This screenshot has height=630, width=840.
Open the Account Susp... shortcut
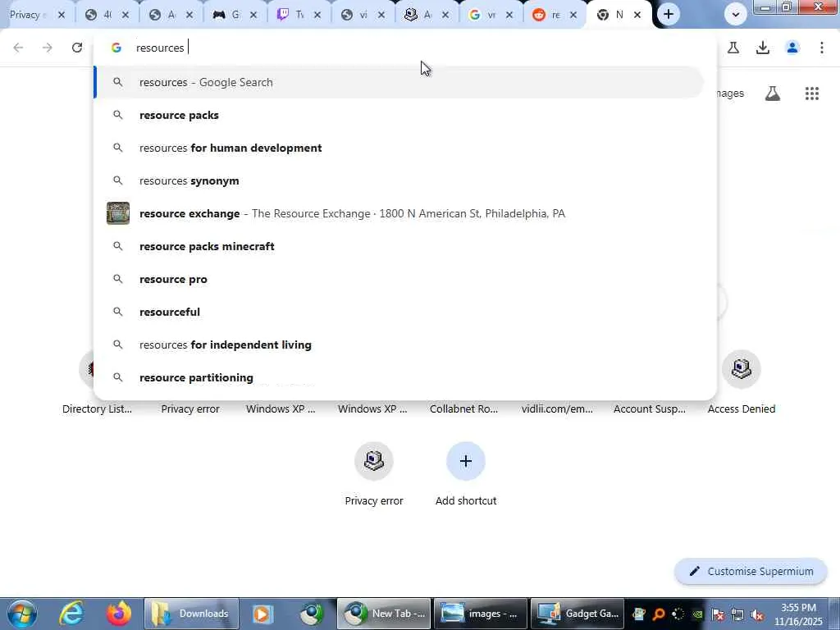pyautogui.click(x=650, y=409)
